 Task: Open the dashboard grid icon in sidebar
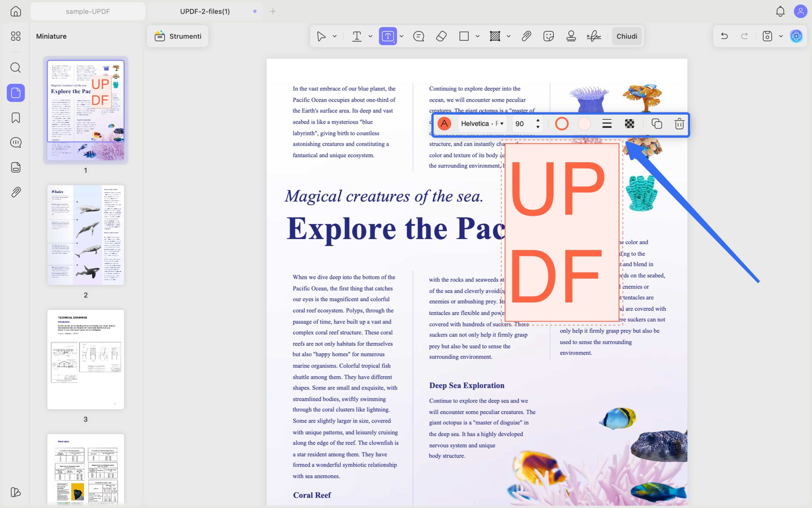tap(16, 36)
